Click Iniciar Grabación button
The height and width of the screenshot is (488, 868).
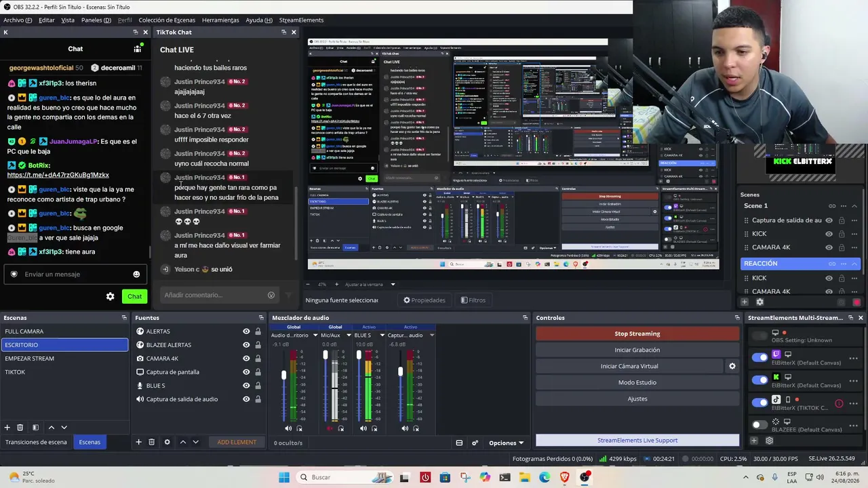pyautogui.click(x=637, y=350)
